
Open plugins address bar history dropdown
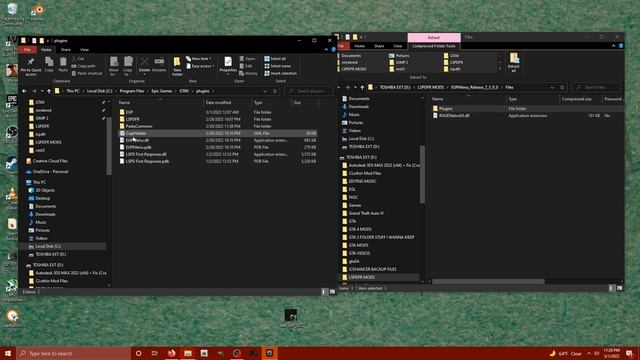[265, 91]
